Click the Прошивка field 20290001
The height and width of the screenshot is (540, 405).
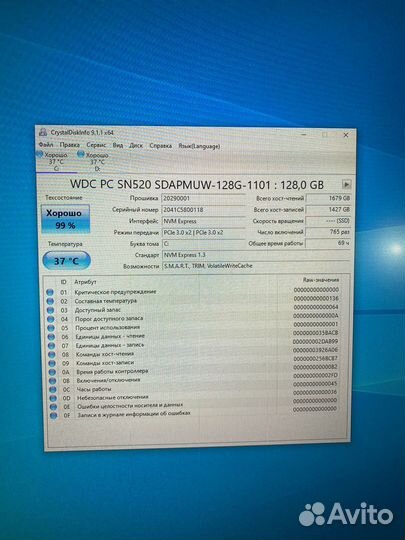point(203,198)
